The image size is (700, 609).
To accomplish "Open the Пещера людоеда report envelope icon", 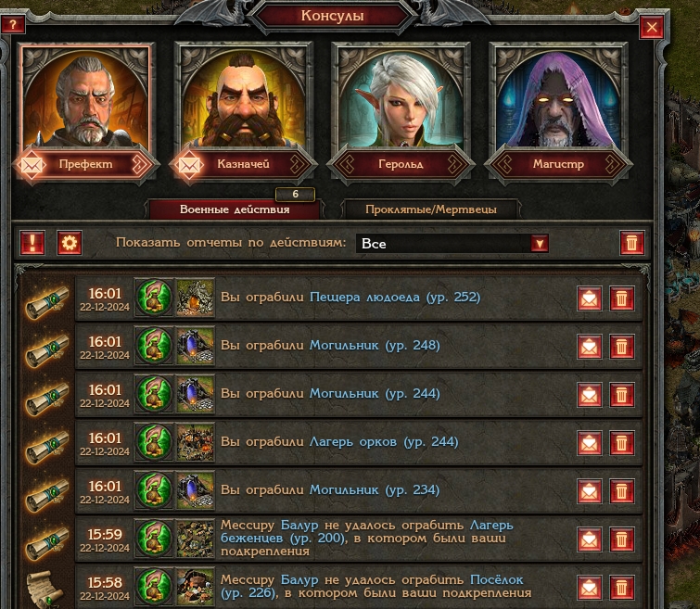I will click(590, 298).
